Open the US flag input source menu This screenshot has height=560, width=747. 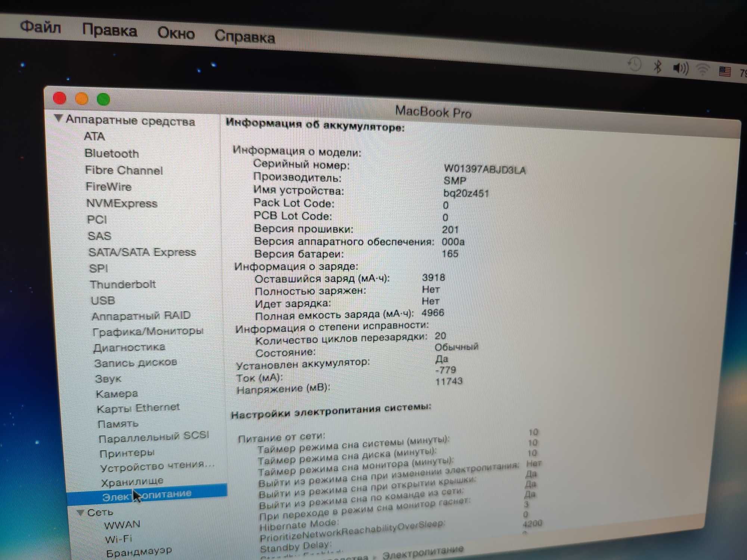coord(725,71)
